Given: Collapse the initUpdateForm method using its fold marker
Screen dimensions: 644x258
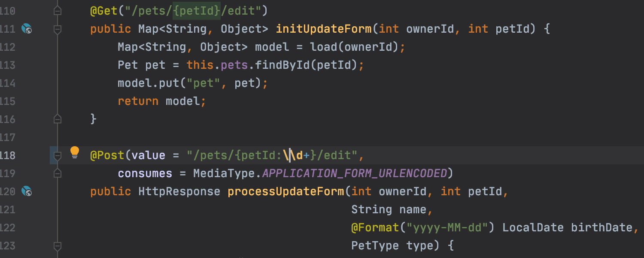Looking at the screenshot, I should pyautogui.click(x=58, y=29).
